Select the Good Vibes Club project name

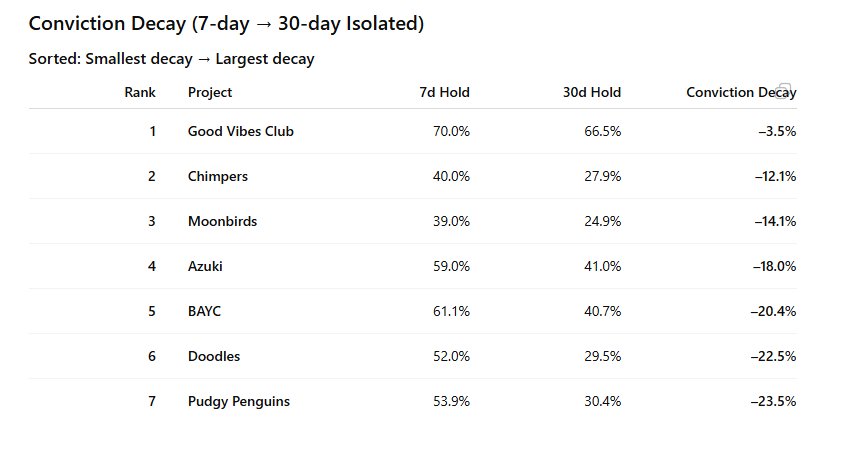pos(241,131)
